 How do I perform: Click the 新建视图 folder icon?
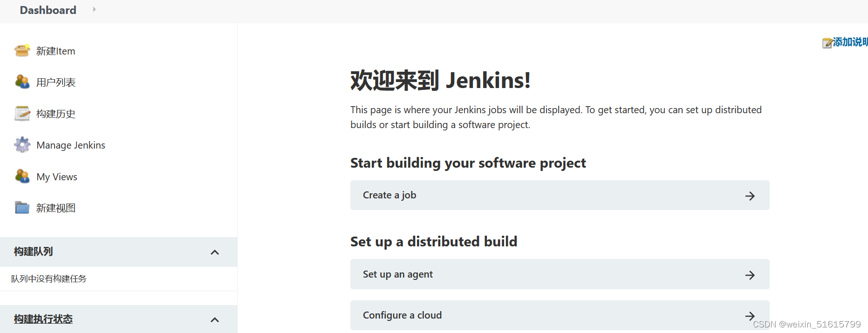tap(22, 207)
